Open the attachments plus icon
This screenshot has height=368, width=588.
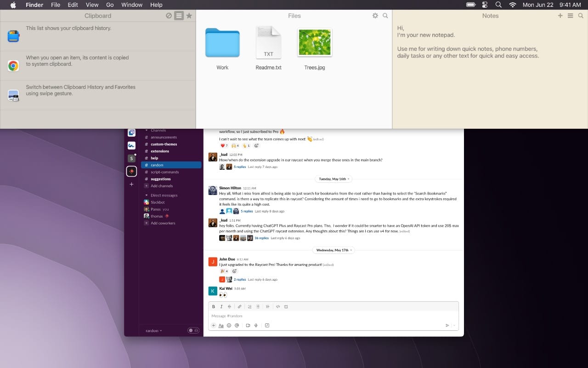pos(213,325)
